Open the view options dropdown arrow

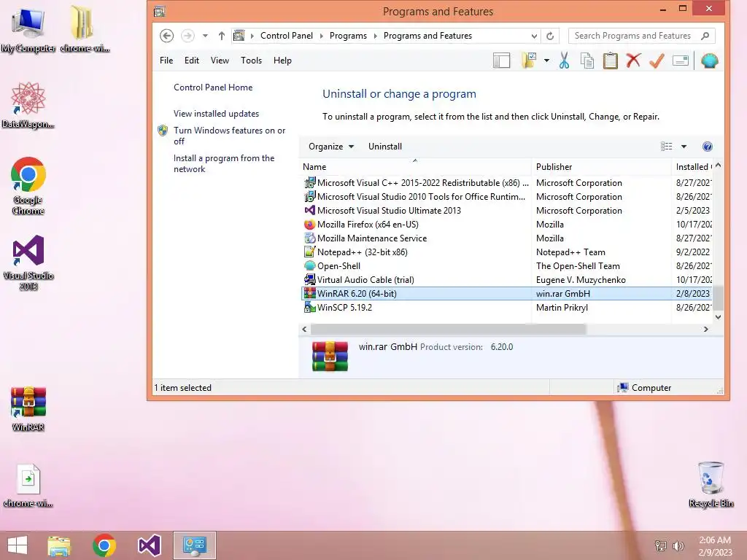tap(684, 147)
